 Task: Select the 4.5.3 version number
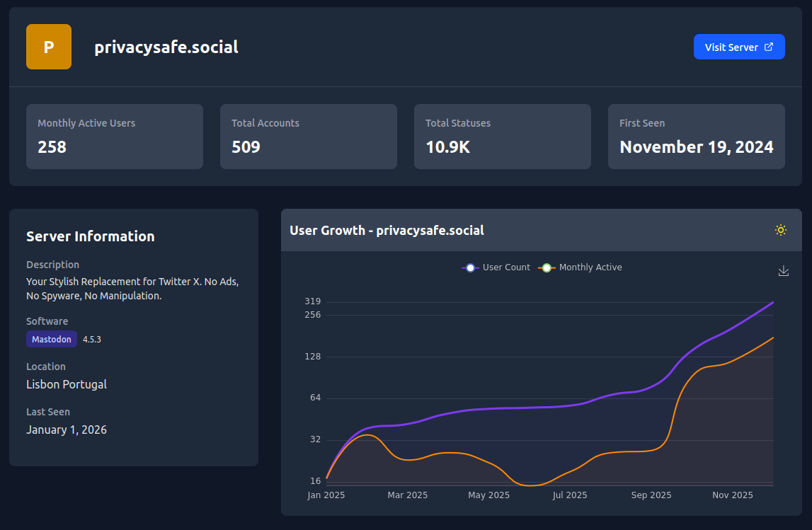[92, 340]
